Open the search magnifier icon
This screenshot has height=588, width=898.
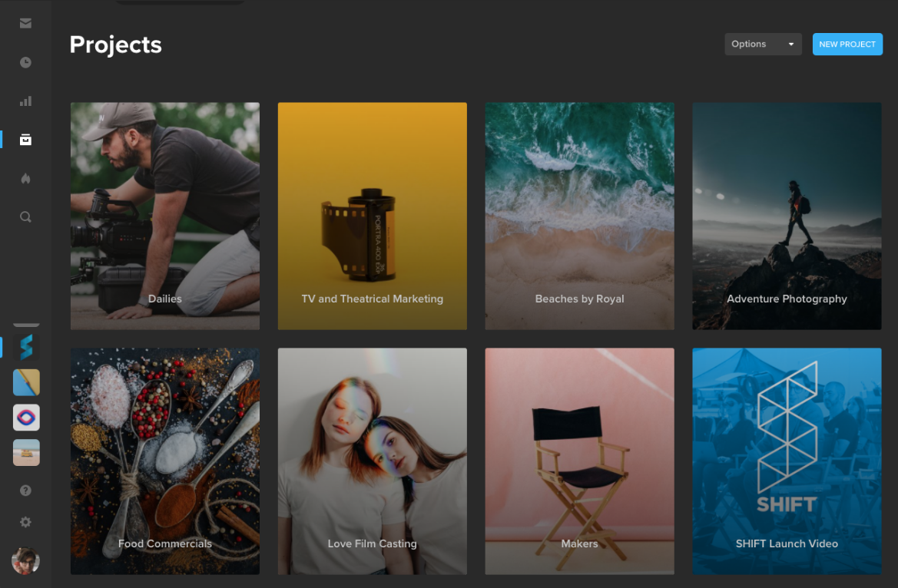(x=25, y=217)
